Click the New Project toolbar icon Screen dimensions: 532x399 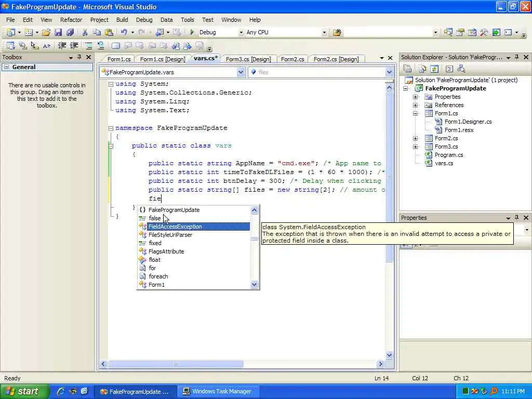[11, 32]
